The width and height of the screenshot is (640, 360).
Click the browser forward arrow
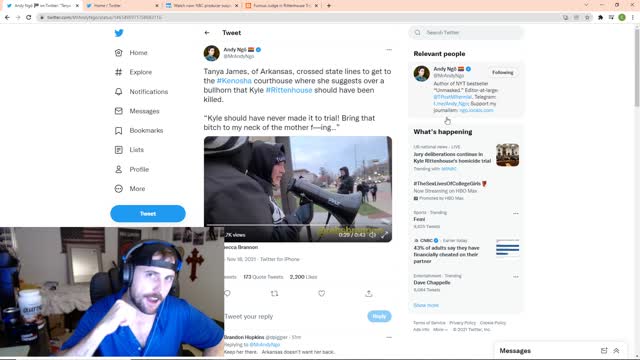click(x=18, y=18)
